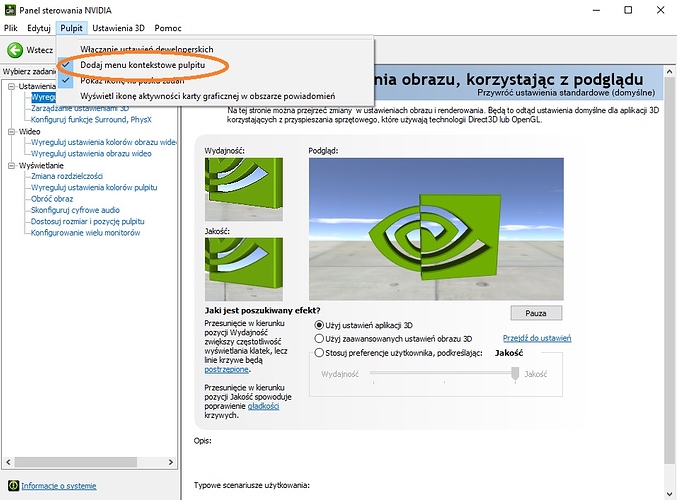Open Dostosuj rozmiar i pozycję pulpitu
Screen dimensions: 677x500
point(88,222)
